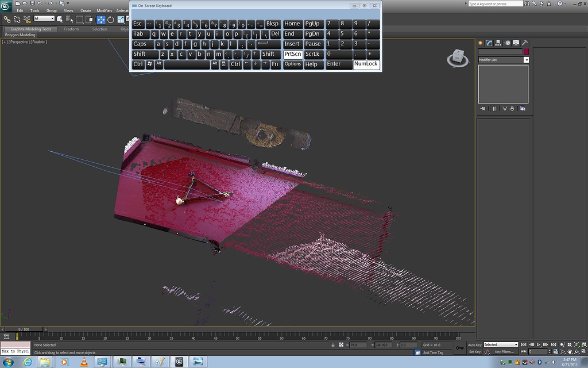Open the selection filter 'All' dropdown

click(45, 18)
